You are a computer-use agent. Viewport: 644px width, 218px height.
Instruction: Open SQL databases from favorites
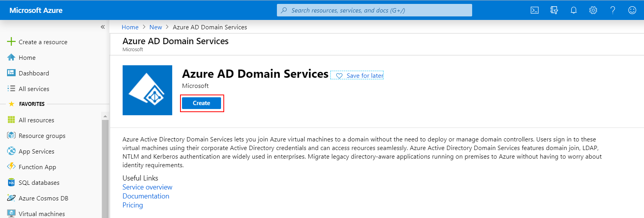pos(39,182)
